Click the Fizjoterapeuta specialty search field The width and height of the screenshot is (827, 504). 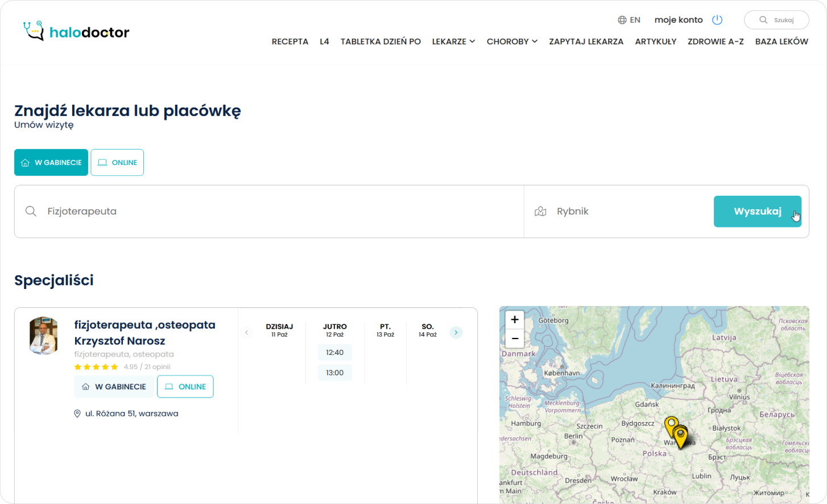(269, 211)
